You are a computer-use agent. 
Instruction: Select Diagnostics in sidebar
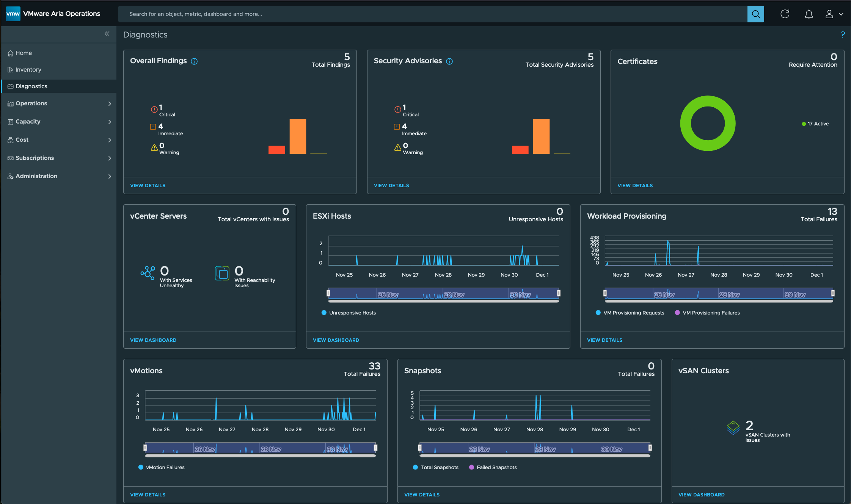[x=58, y=86]
